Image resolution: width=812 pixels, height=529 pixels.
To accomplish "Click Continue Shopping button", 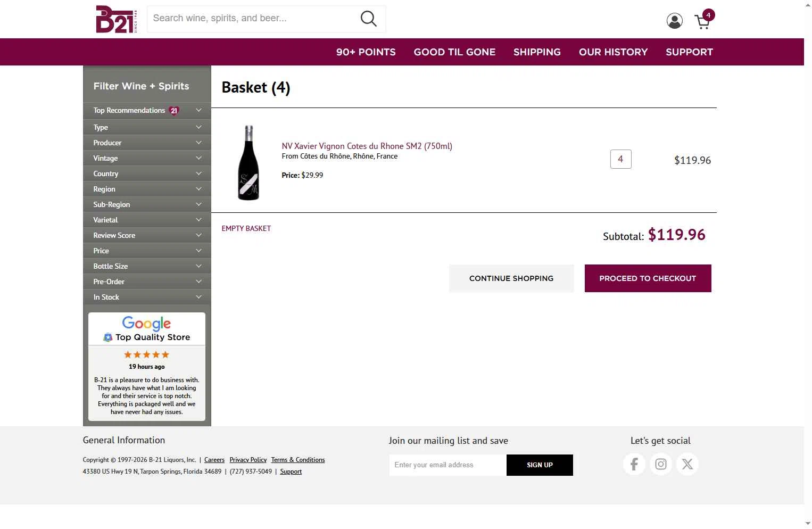I will click(511, 278).
